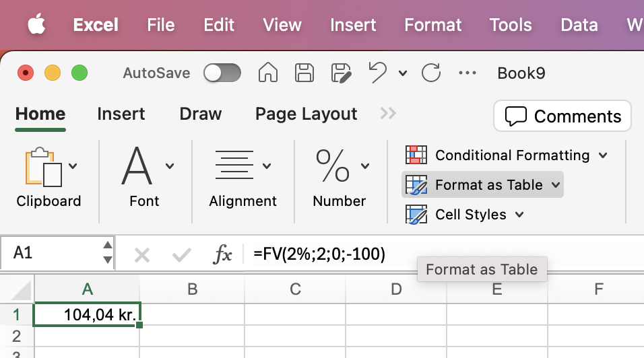Expand the Clipboard group dropdown

point(73,166)
